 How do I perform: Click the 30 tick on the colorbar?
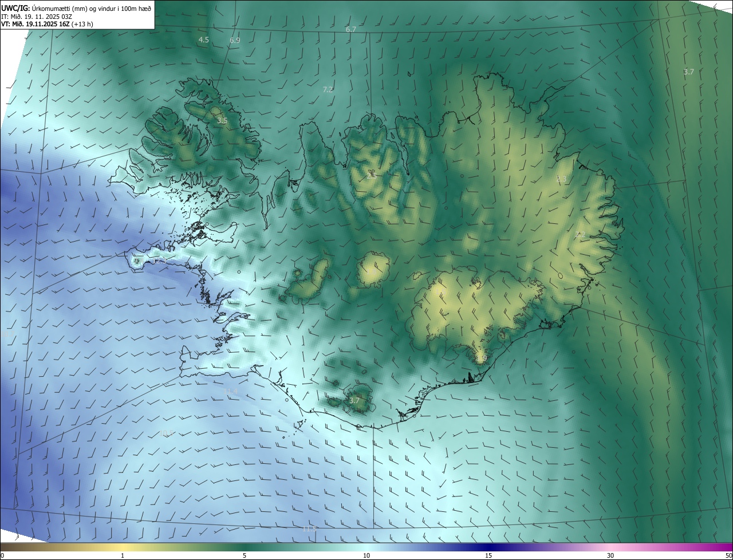coord(610,555)
